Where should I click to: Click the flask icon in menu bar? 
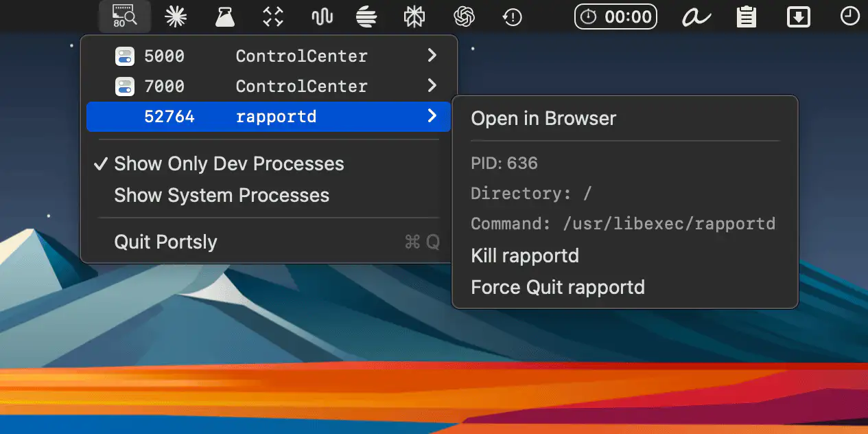click(224, 16)
